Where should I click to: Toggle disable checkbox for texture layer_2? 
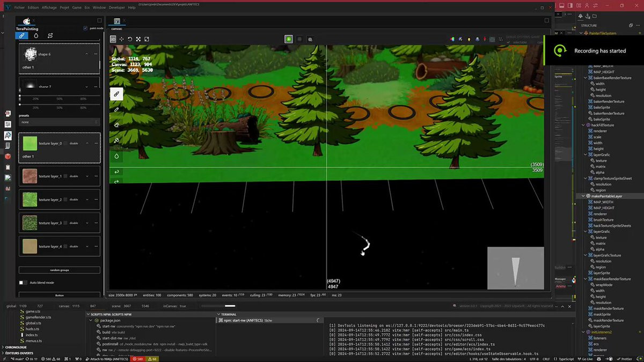(66, 200)
